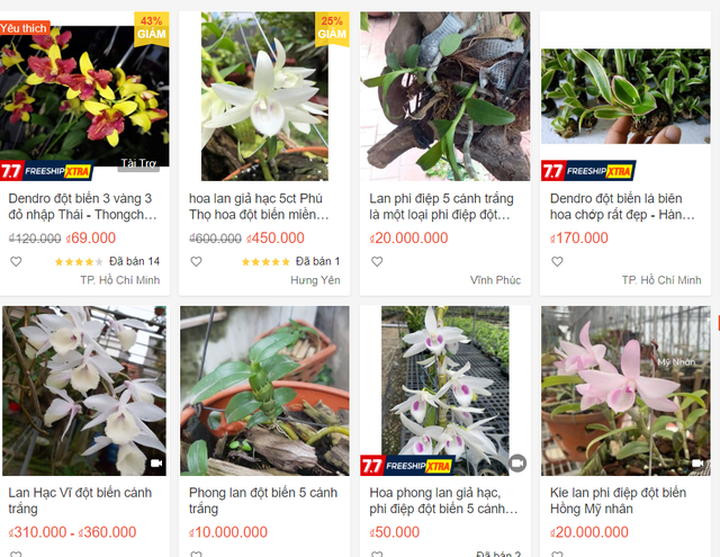Click the ₫20.000.000 price of Hồng Mỹ nhân
Viewport: 720px width, 557px height.
click(x=589, y=532)
